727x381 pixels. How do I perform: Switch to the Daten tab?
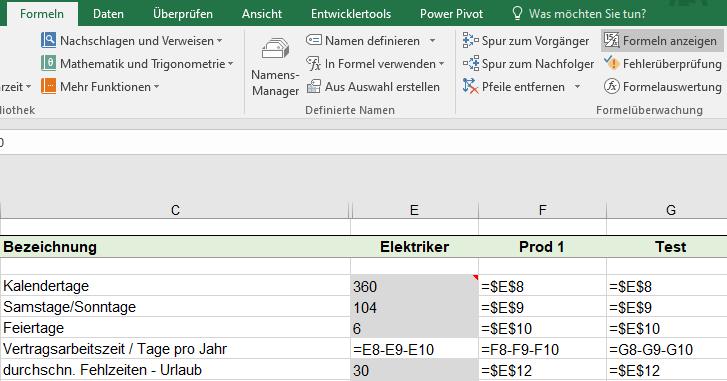click(108, 13)
